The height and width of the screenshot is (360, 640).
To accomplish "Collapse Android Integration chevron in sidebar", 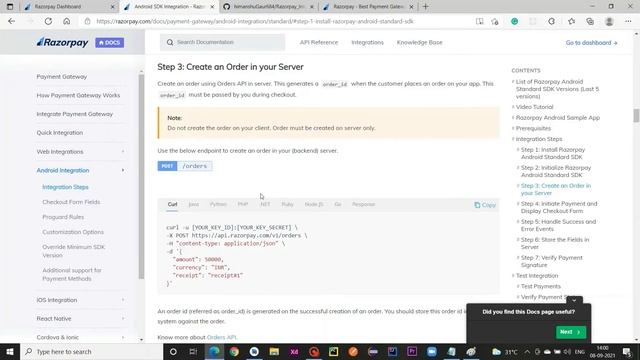I will pos(123,170).
